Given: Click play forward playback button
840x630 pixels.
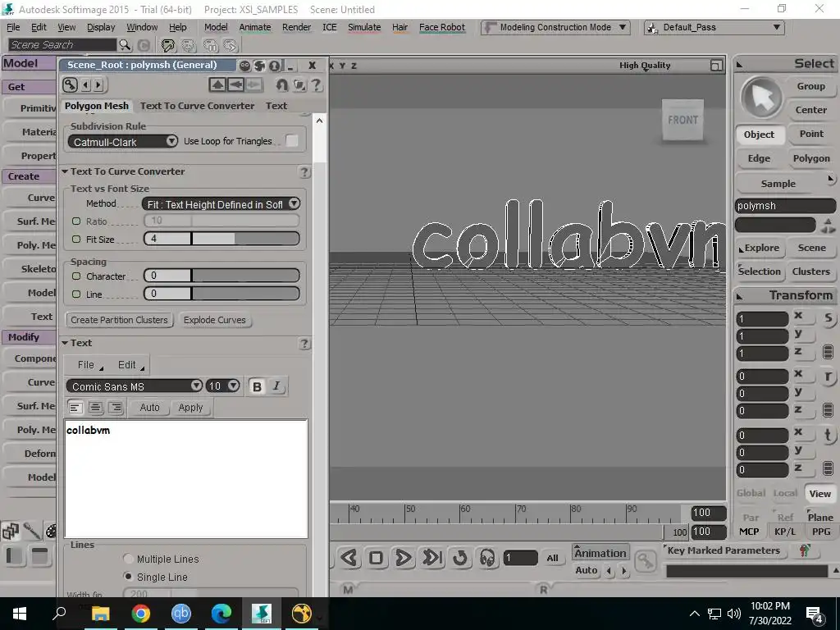Looking at the screenshot, I should click(x=404, y=558).
